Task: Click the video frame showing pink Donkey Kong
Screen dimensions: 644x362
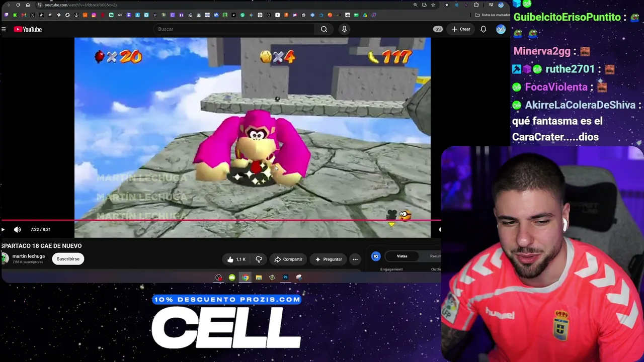Action: [253, 137]
